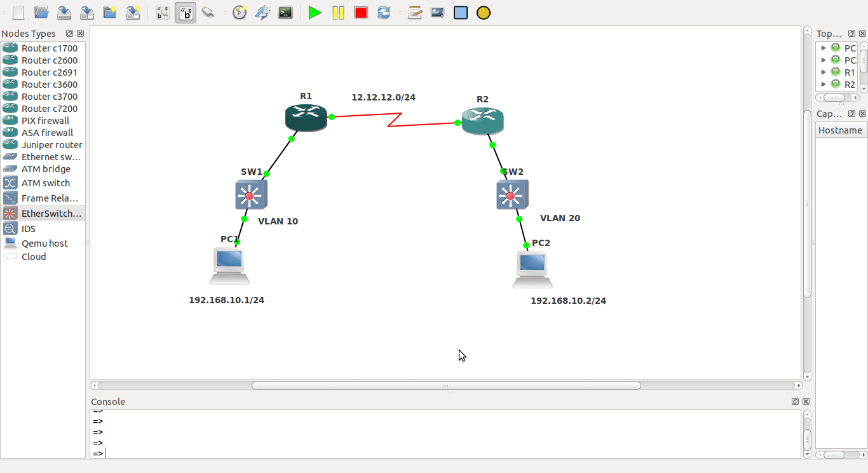Select EtherSwitch router node type
Screen dimensions: 868x473
43,214
